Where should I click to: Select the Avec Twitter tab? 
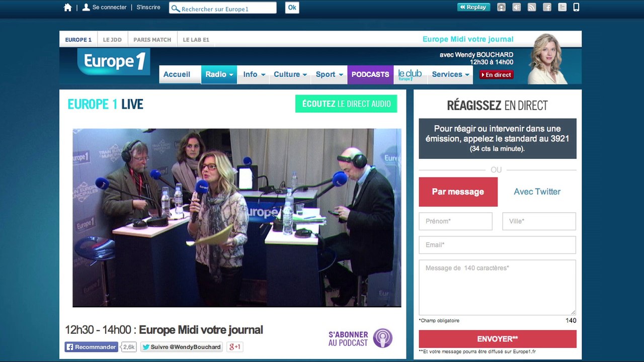click(x=537, y=192)
